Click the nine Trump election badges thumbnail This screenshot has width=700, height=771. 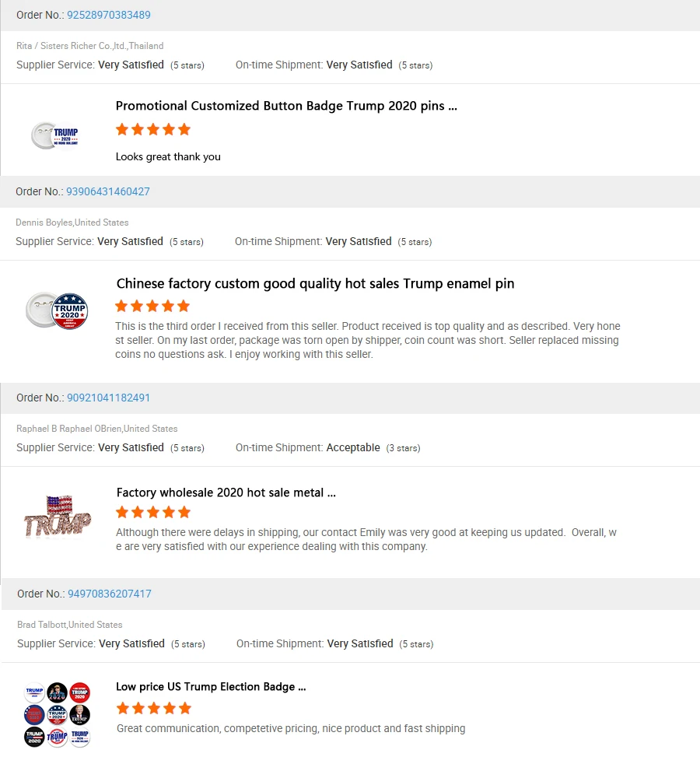point(57,714)
